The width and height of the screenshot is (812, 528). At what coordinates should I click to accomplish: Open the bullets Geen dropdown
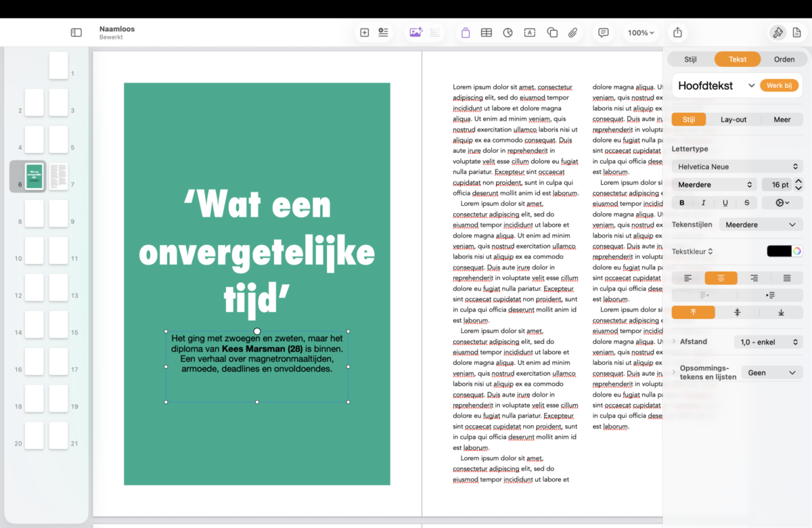point(772,372)
